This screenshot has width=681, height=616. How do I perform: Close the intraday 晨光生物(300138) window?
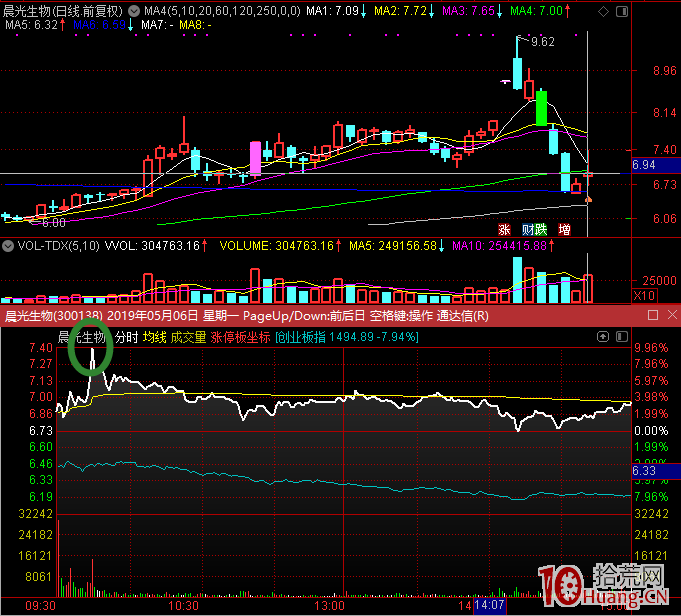click(x=672, y=315)
